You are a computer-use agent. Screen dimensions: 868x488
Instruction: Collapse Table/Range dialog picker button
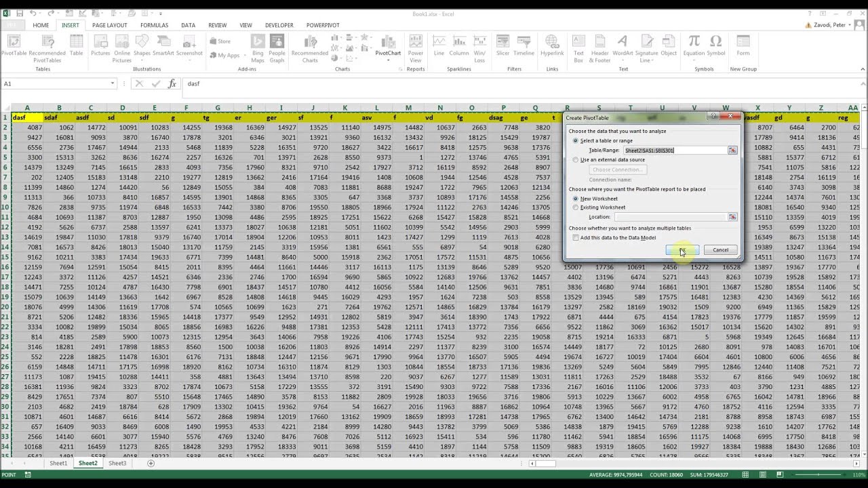[x=732, y=150]
